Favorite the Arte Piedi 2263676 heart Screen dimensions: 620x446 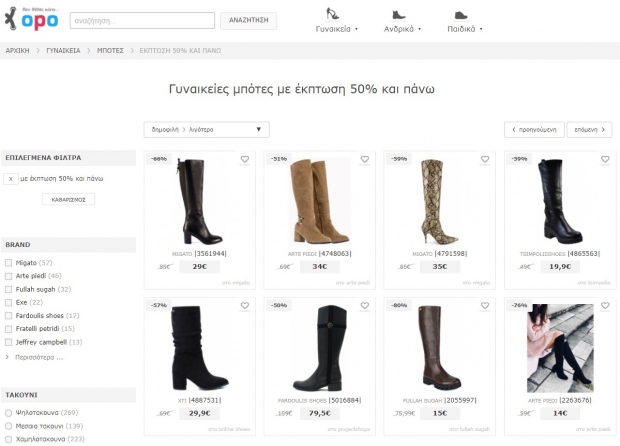pyautogui.click(x=605, y=305)
